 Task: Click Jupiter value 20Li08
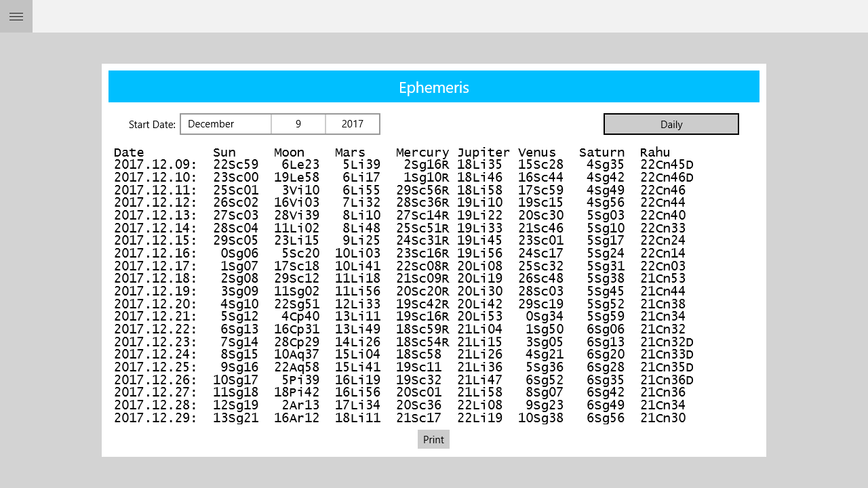[x=480, y=266]
